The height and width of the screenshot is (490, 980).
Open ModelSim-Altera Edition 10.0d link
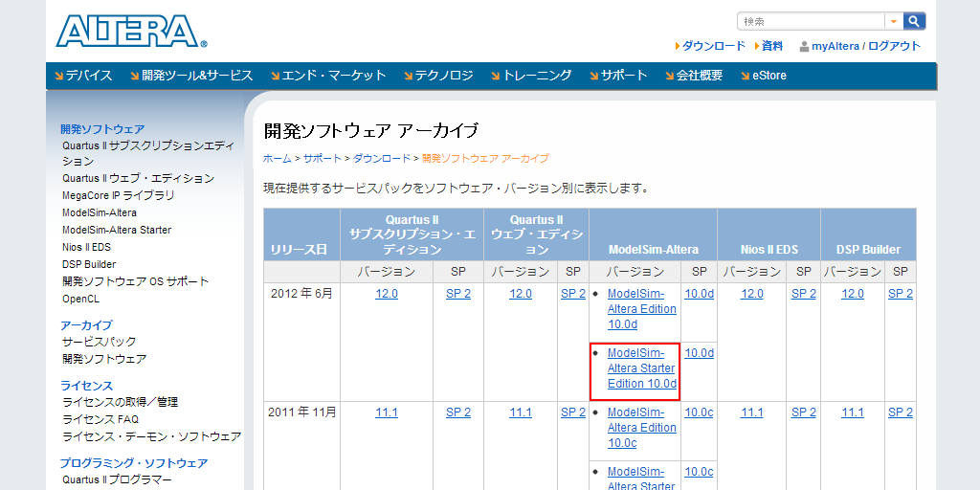[x=642, y=309]
